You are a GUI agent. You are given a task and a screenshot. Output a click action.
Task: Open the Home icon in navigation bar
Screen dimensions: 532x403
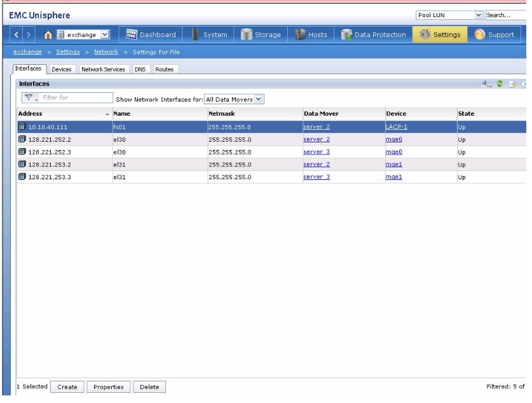pyautogui.click(x=48, y=34)
